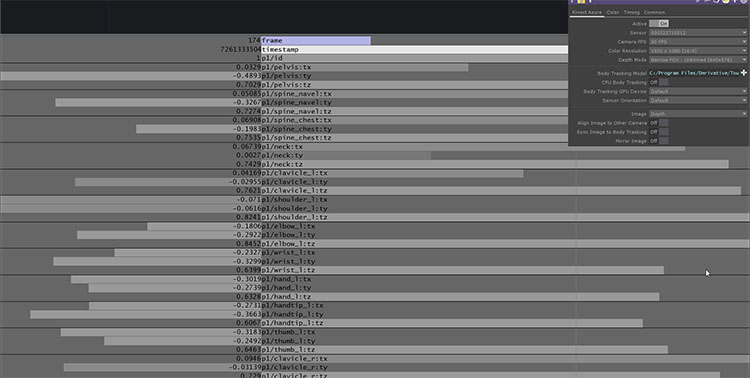Toggle the Active switch off
This screenshot has height=378, width=750.
pyautogui.click(x=659, y=23)
